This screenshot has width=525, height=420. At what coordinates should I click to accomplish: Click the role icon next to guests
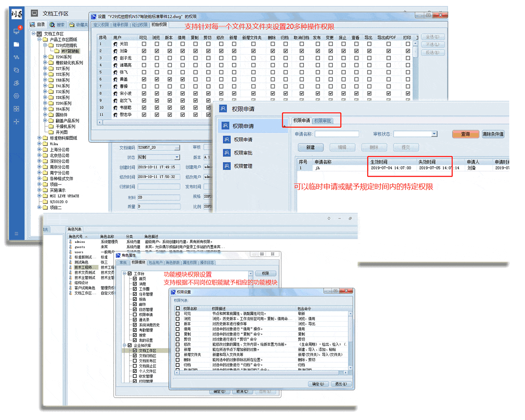pos(71,247)
